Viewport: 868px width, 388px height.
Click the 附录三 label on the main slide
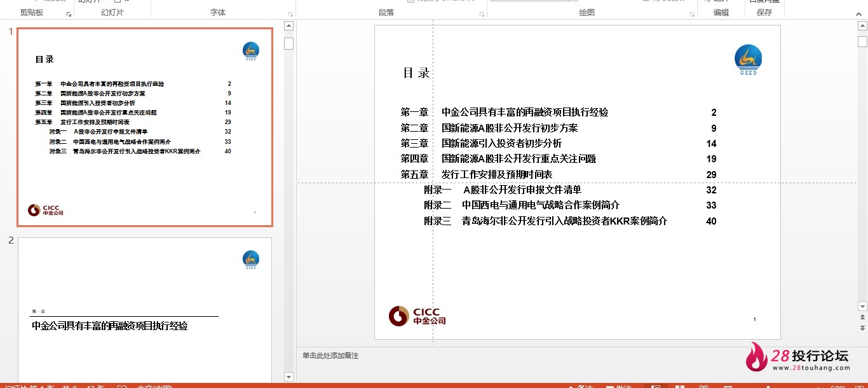pyautogui.click(x=438, y=221)
